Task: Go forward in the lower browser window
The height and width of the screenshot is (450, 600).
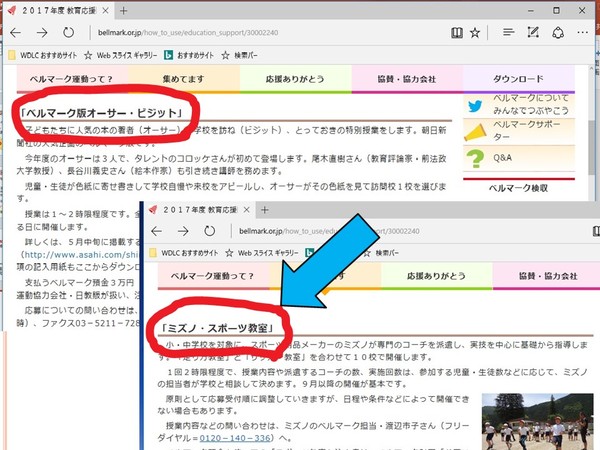Action: coord(183,231)
